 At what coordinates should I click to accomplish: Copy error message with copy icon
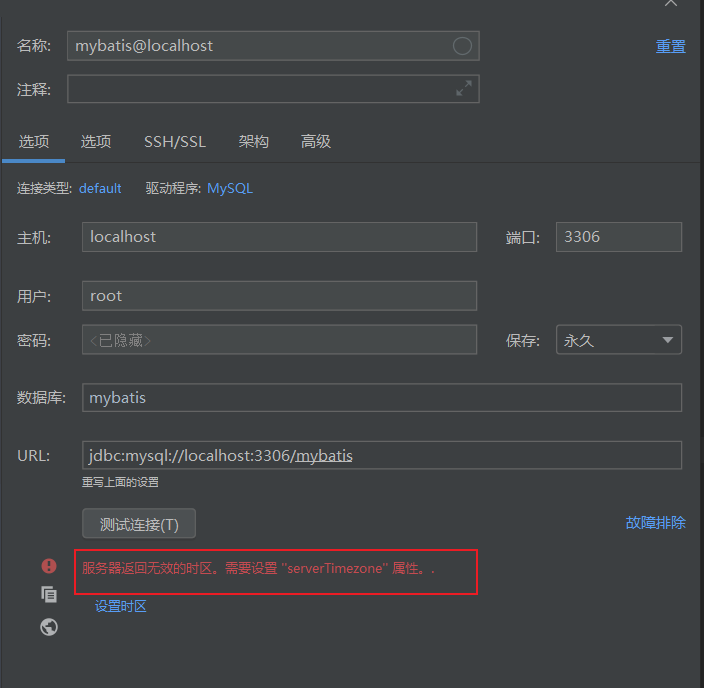click(x=49, y=595)
